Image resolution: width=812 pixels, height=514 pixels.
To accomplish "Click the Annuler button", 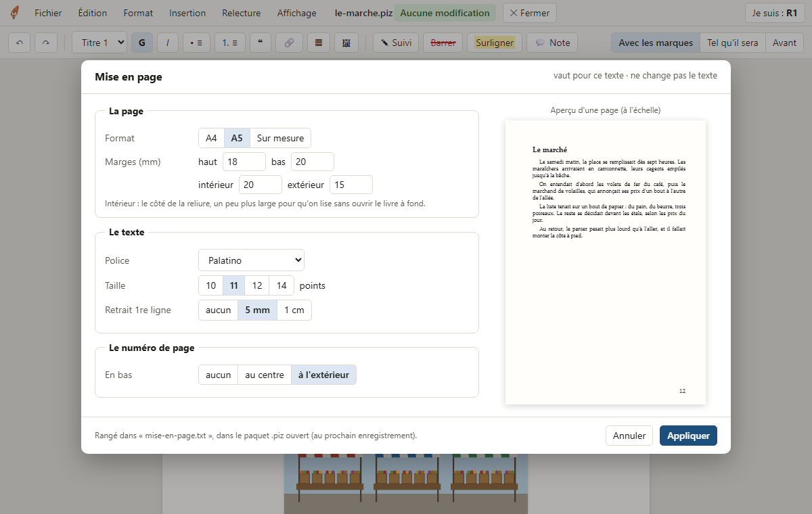I will [629, 436].
